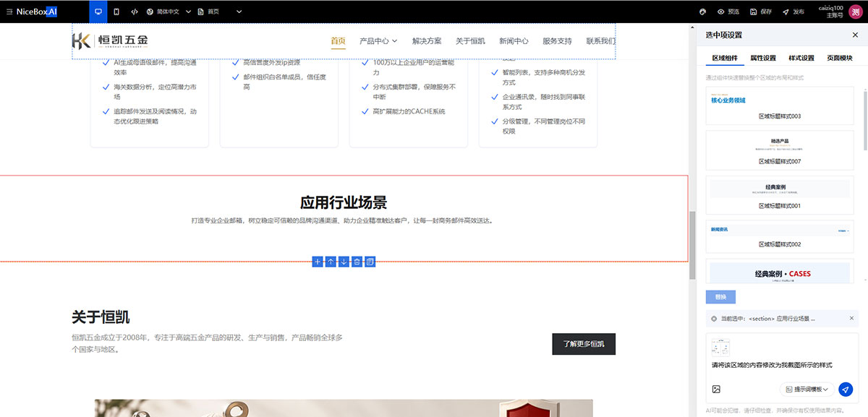
Task: Select the 区域标题样式007 component thumbnail
Action: [780, 150]
